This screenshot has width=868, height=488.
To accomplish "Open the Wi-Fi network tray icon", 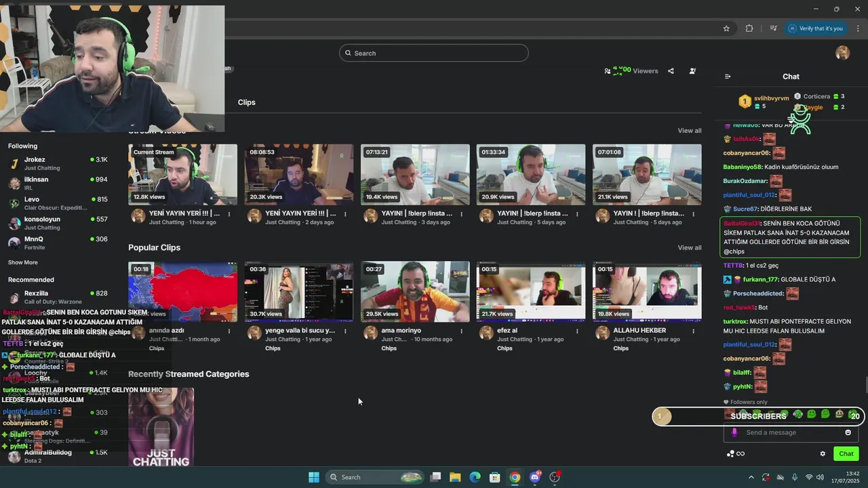I will [x=808, y=477].
